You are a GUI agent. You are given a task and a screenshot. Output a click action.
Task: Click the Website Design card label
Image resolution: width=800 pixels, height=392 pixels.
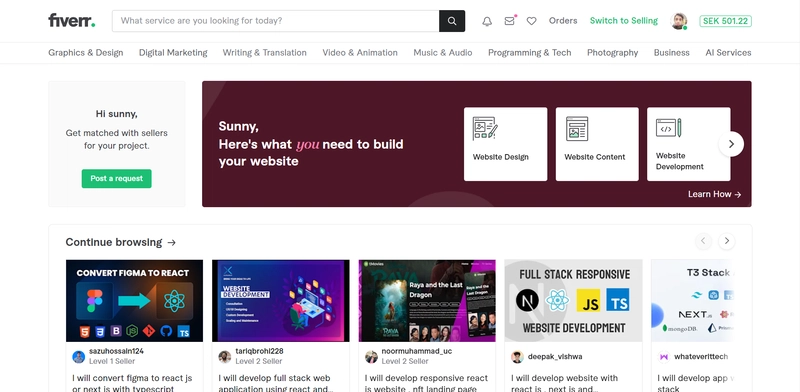coord(501,157)
